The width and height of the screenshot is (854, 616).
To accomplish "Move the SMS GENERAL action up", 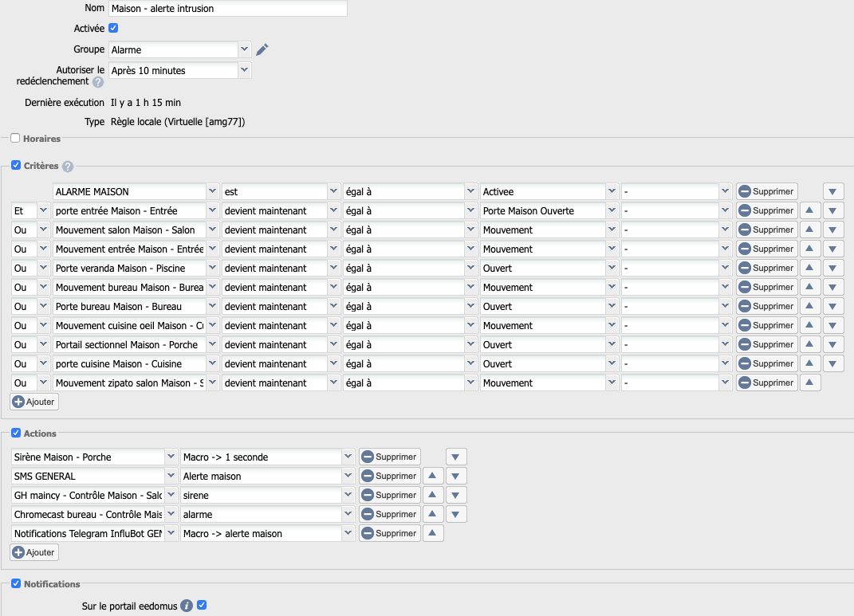I will [433, 476].
